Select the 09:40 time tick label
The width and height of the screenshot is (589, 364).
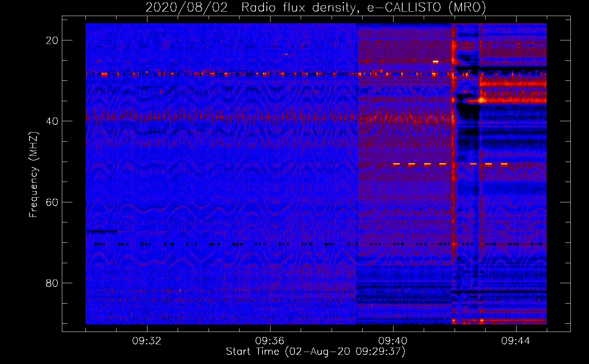[393, 341]
